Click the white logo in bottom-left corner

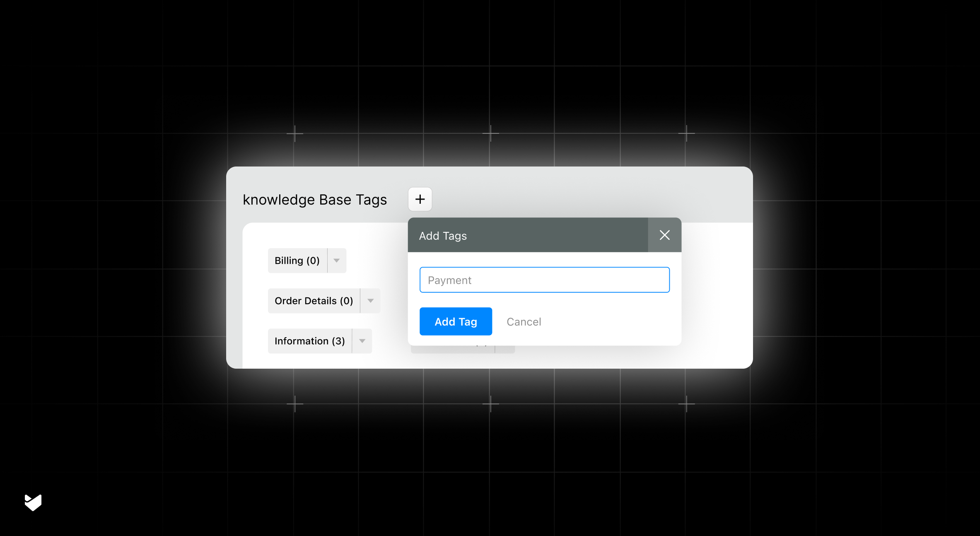(x=33, y=502)
